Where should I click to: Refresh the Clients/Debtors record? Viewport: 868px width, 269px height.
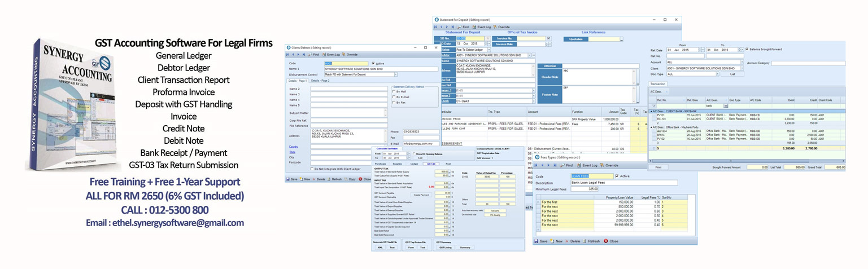(x=335, y=179)
